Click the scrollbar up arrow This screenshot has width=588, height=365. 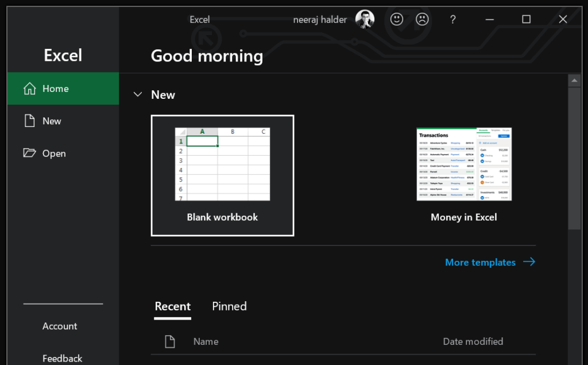(574, 80)
